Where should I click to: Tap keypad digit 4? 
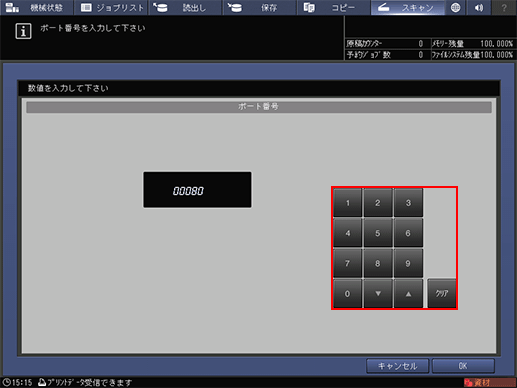[348, 233]
